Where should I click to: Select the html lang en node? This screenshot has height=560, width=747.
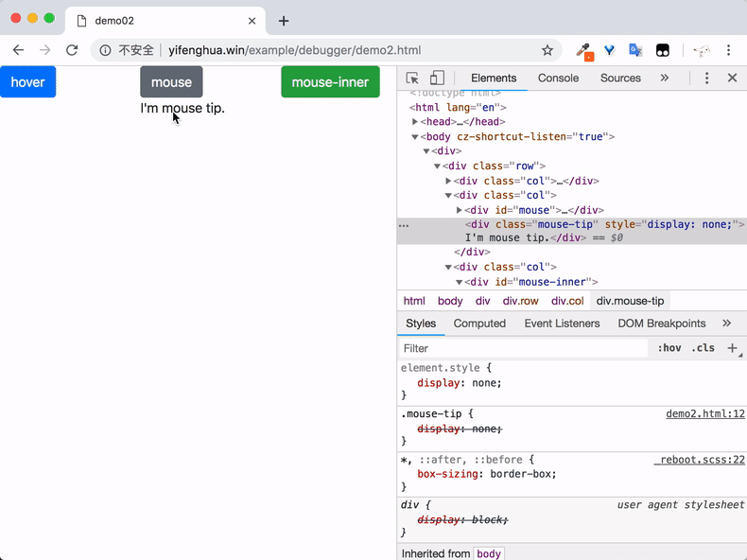pyautogui.click(x=458, y=107)
